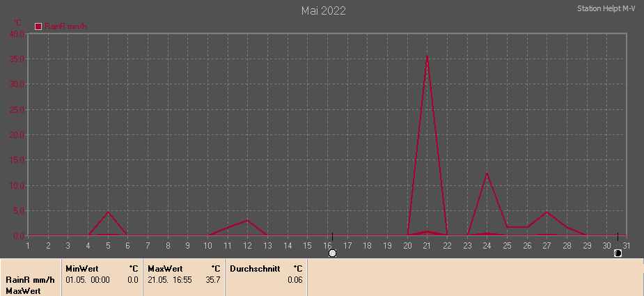
Task: Click the '°C' unit label above y-axis
Action: [x=17, y=22]
